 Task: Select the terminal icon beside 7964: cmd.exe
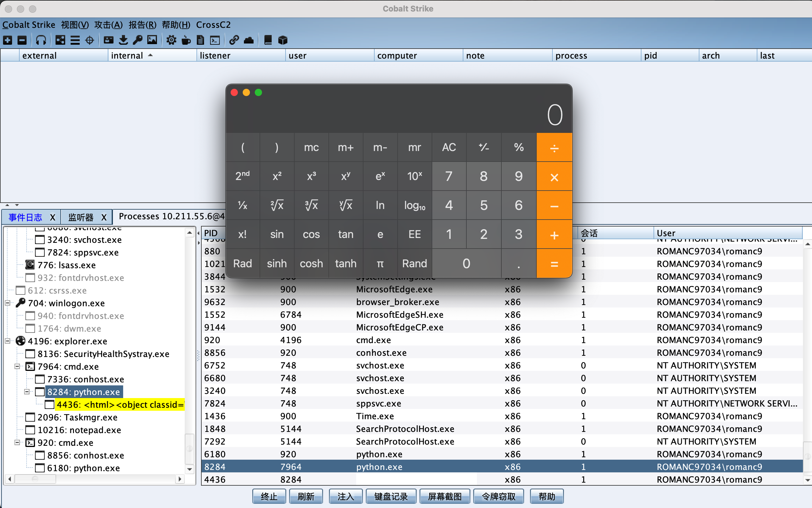(30, 366)
